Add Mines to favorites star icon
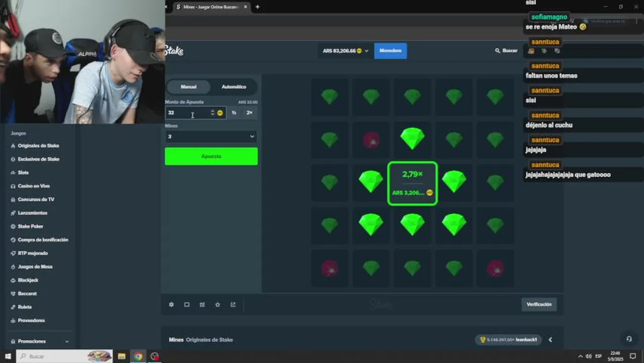The image size is (644, 363). (x=218, y=305)
